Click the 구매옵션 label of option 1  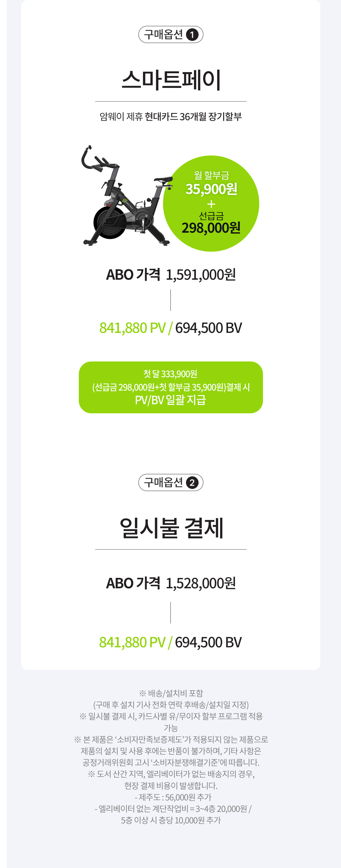point(164,34)
